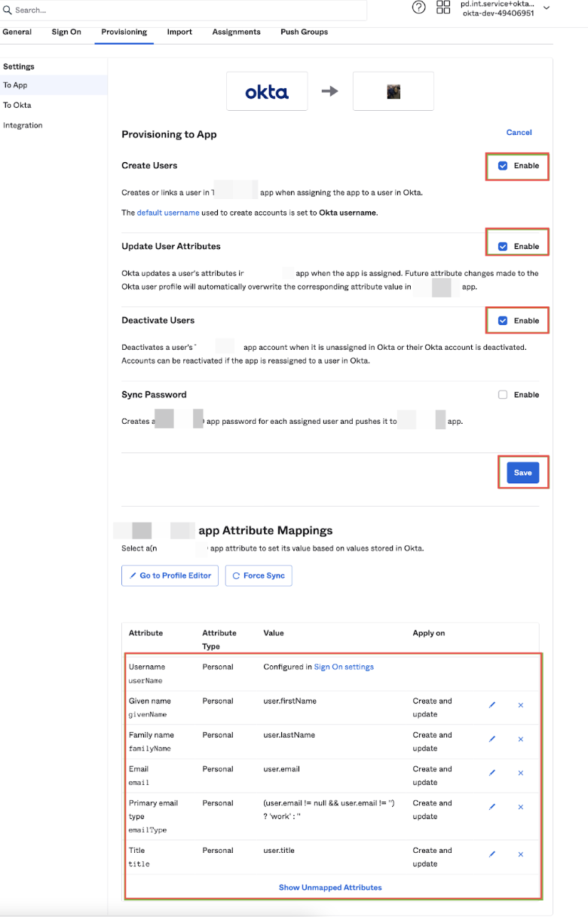Click the user.email value cell
The width and height of the screenshot is (588, 917).
(x=281, y=768)
